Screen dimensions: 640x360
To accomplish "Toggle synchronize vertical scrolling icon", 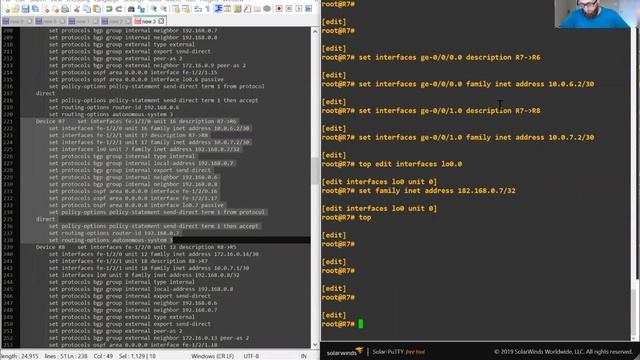I will point(176,9).
